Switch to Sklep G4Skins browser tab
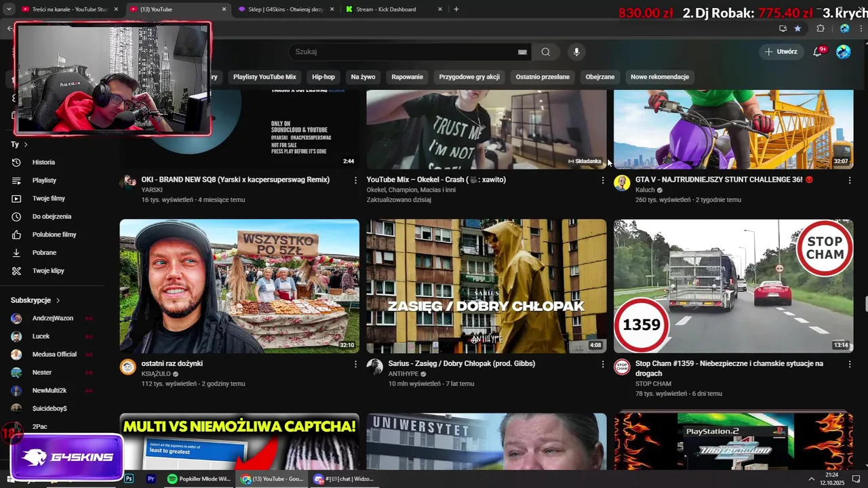 (285, 9)
